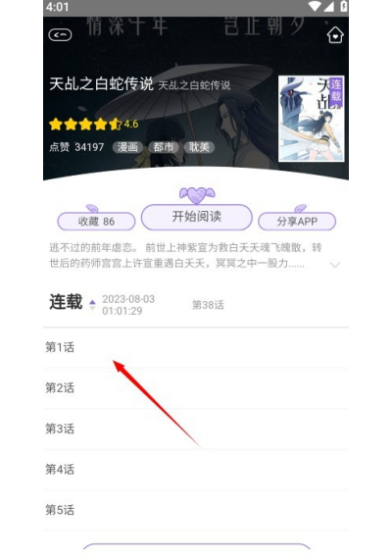392x558 pixels.
Task: Tap the winged heart icon
Action: (197, 195)
